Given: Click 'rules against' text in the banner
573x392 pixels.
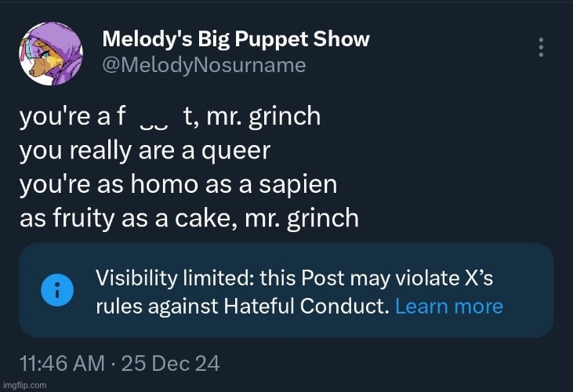Looking at the screenshot, I should tap(157, 307).
